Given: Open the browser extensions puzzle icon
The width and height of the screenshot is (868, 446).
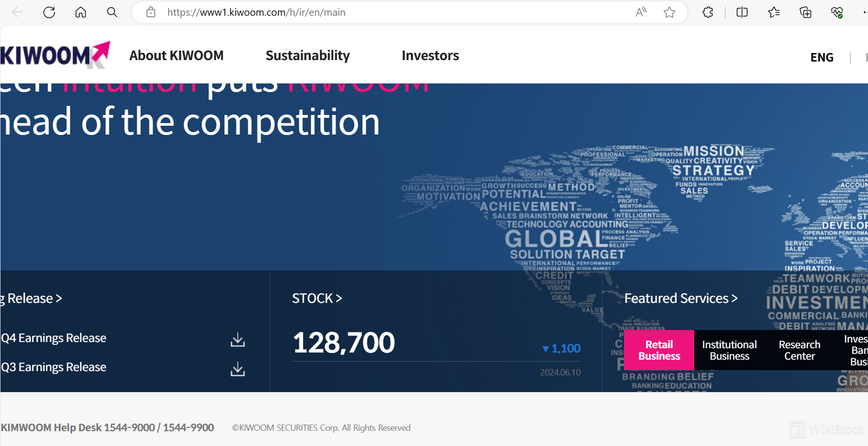Looking at the screenshot, I should click(x=708, y=12).
